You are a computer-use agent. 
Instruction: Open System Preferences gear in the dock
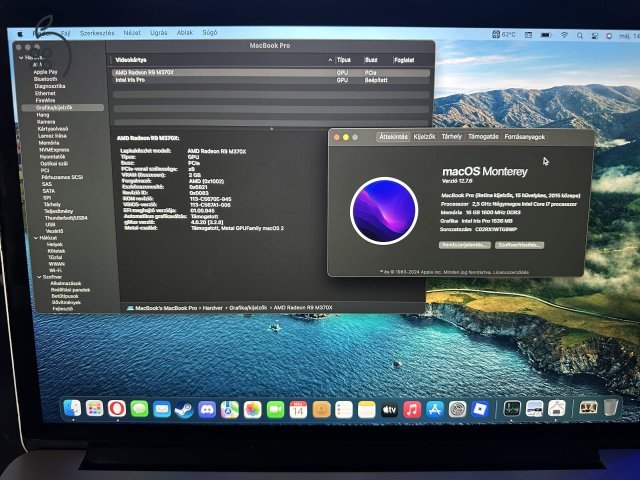tap(458, 409)
